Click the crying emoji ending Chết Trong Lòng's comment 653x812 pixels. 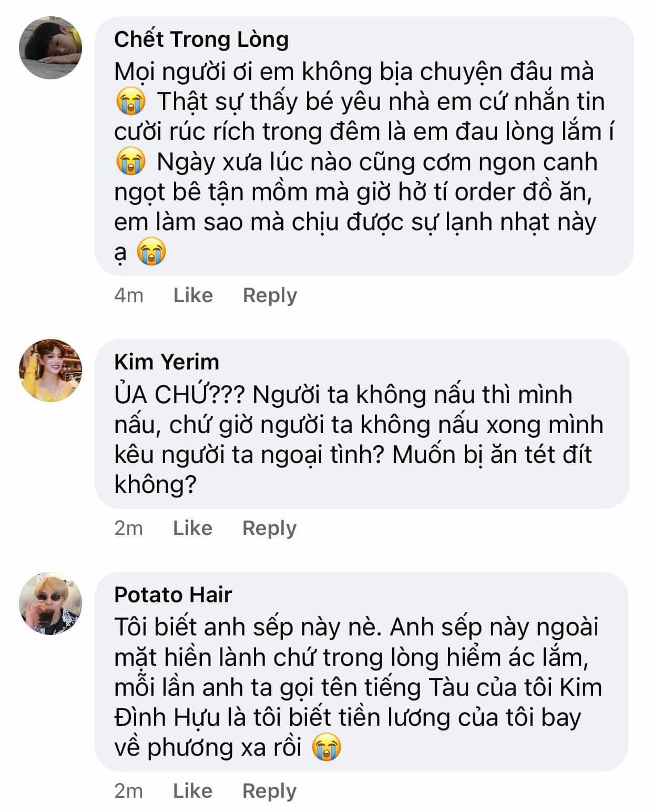click(x=151, y=252)
